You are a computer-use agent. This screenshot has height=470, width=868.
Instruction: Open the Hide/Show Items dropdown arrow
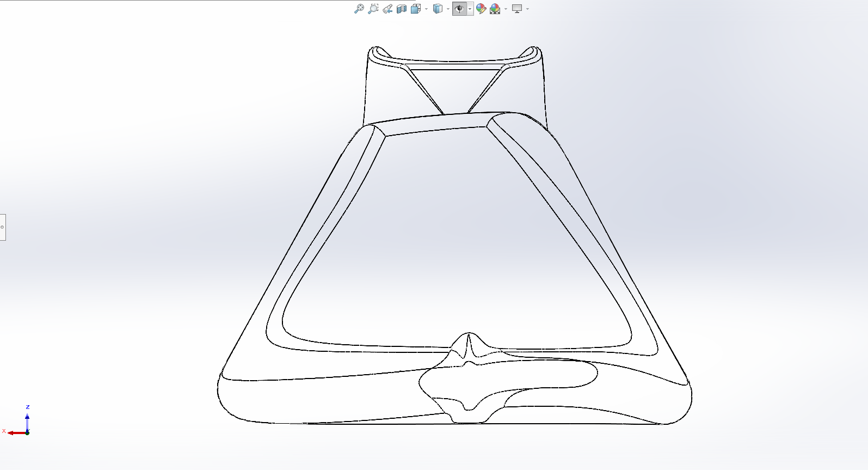coord(470,9)
